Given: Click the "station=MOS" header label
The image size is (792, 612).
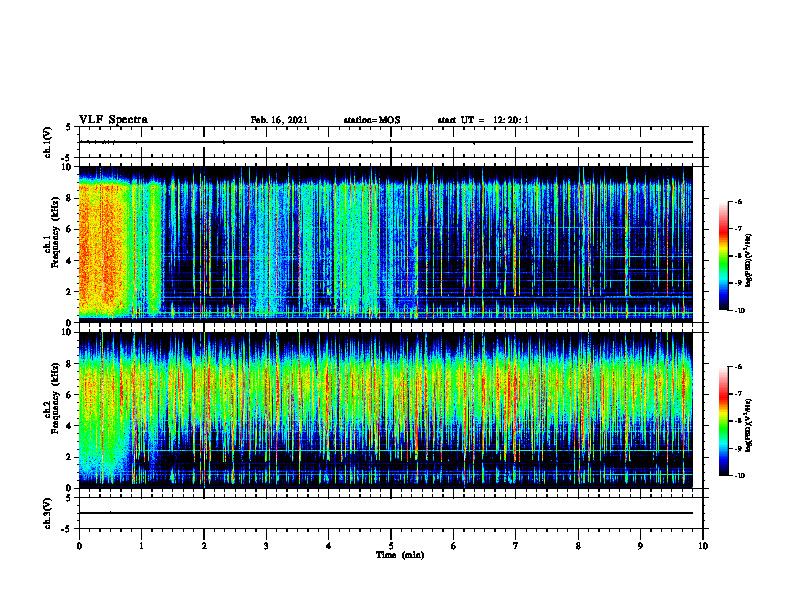Looking at the screenshot, I should (372, 120).
